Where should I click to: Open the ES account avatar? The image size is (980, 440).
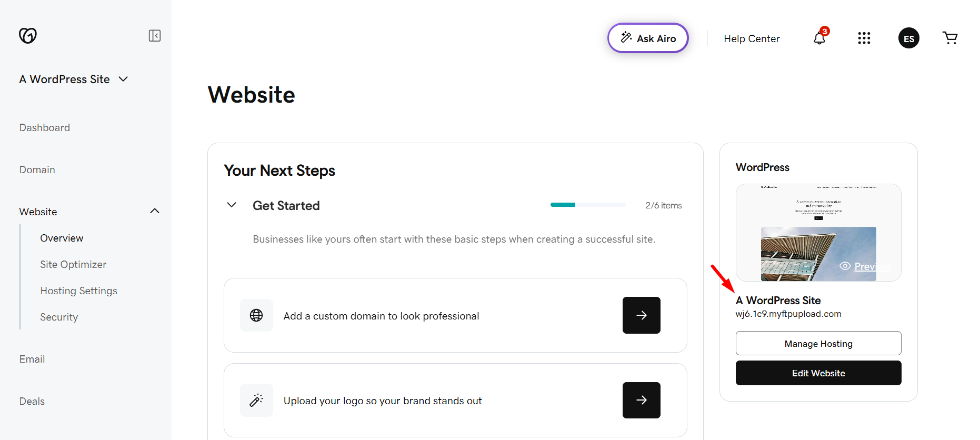908,38
